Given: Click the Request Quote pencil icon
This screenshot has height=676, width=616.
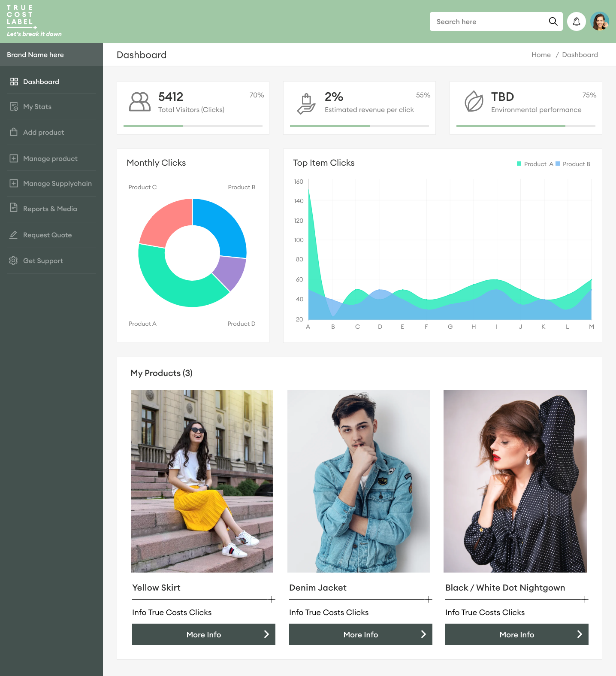Looking at the screenshot, I should [x=14, y=235].
